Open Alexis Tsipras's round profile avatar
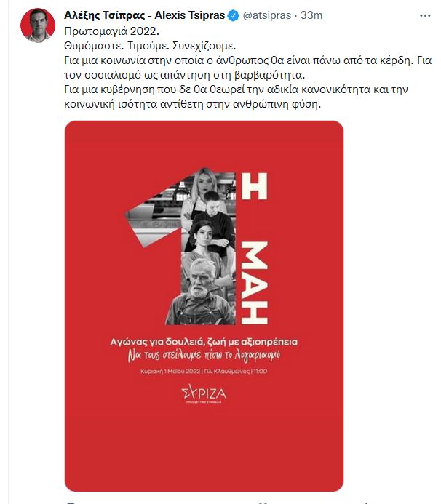The height and width of the screenshot is (504, 441). coord(38,25)
